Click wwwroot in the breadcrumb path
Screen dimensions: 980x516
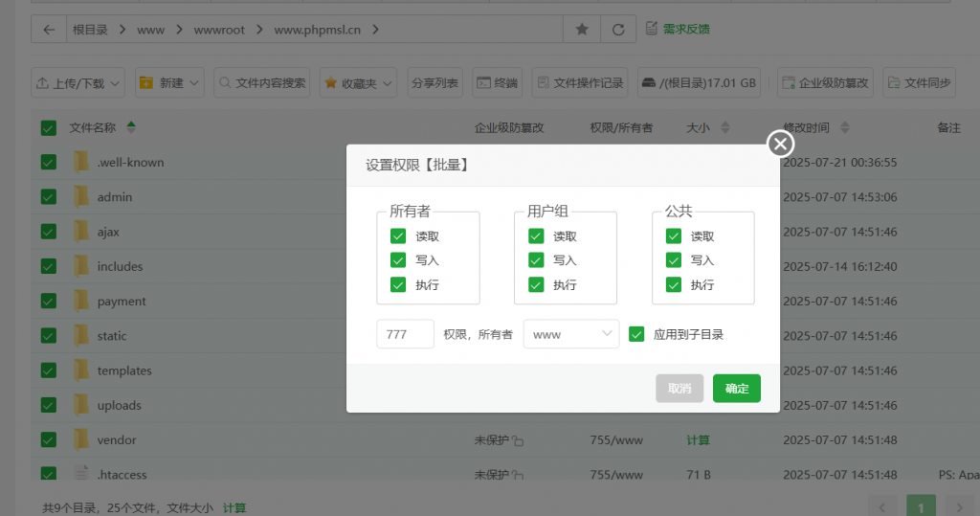click(x=219, y=30)
